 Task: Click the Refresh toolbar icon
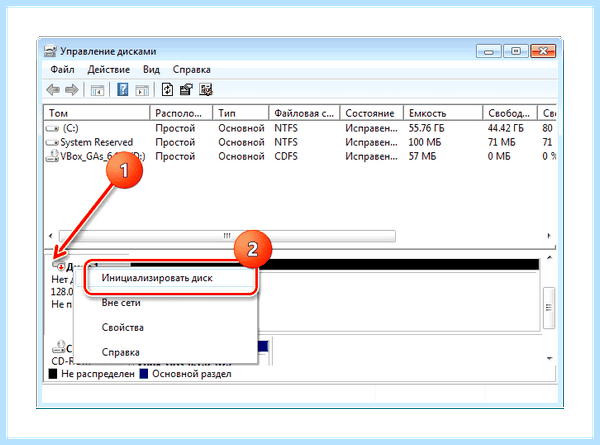(x=167, y=90)
